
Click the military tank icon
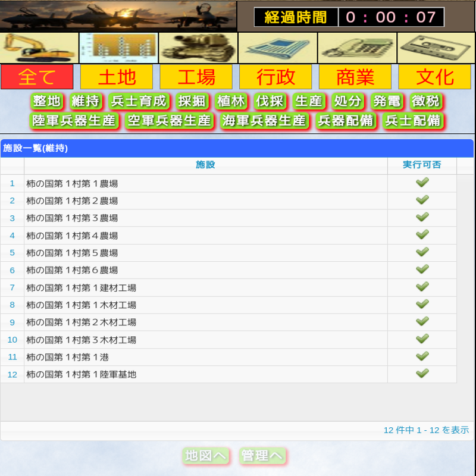point(198,48)
